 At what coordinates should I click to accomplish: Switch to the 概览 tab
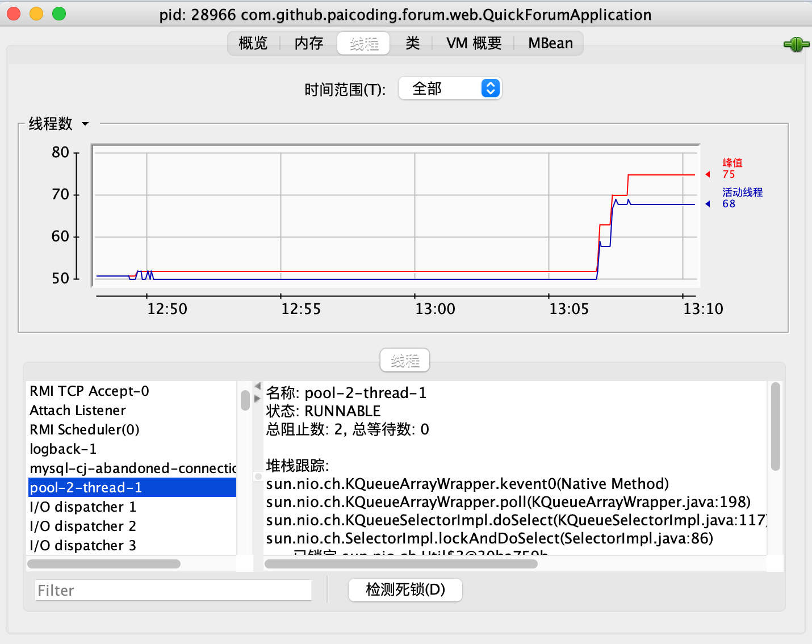[x=253, y=43]
